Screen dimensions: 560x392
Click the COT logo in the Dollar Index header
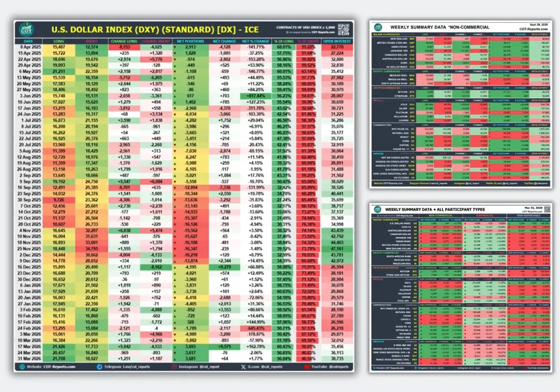[x=26, y=30]
